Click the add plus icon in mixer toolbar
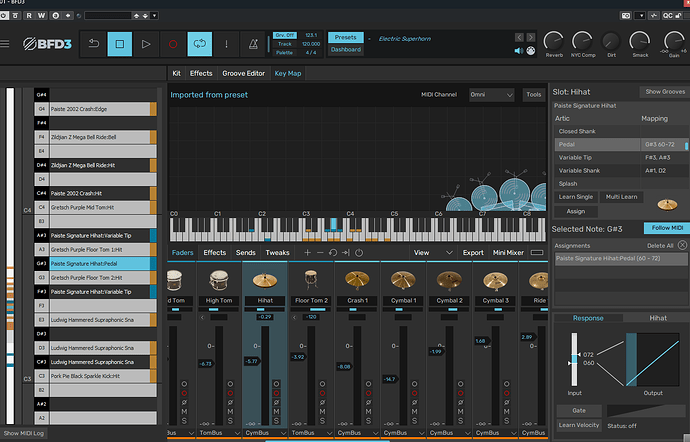Viewport: 690px width, 442px height. [x=307, y=252]
